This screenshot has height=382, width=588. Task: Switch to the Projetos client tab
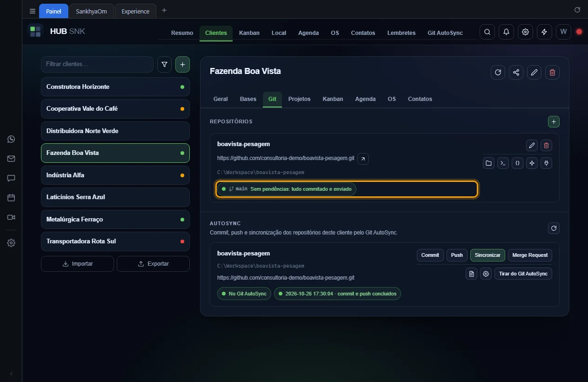[299, 99]
